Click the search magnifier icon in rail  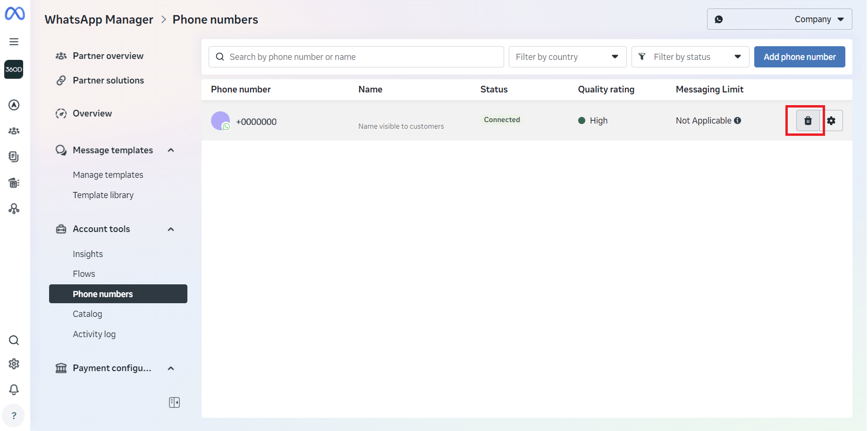(x=14, y=340)
